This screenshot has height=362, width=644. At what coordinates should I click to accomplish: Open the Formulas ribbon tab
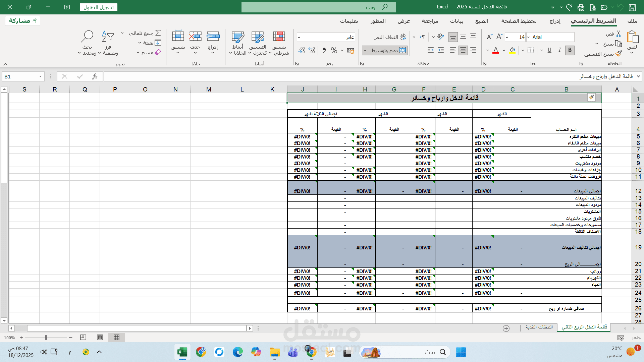pos(481,21)
